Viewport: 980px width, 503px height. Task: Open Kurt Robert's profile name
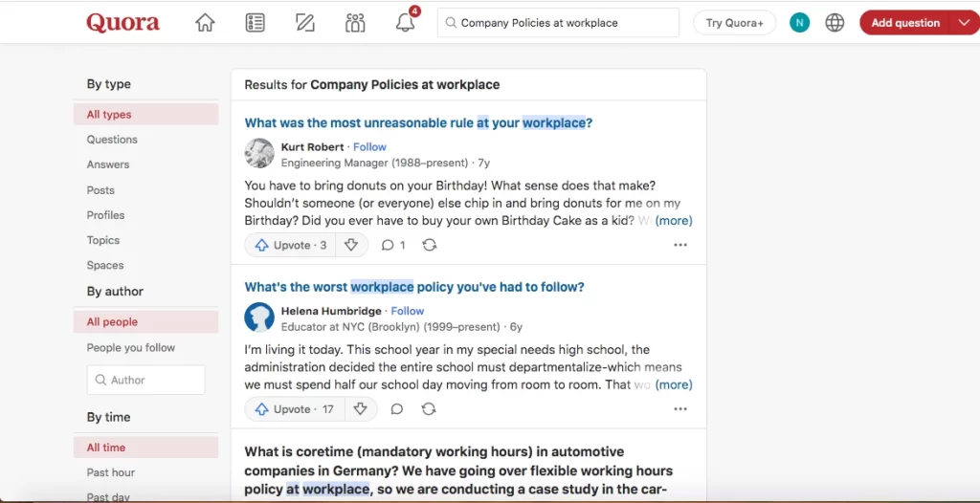313,147
